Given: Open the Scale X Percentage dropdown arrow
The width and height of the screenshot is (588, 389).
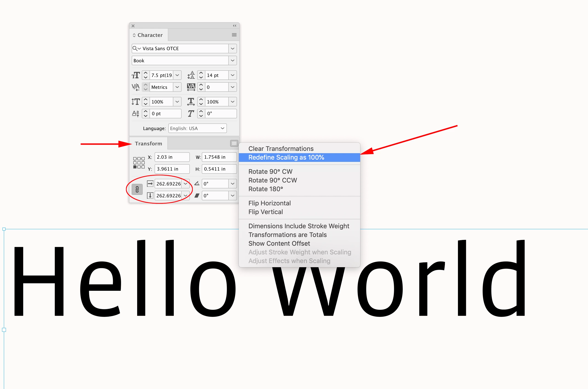Looking at the screenshot, I should (x=185, y=184).
